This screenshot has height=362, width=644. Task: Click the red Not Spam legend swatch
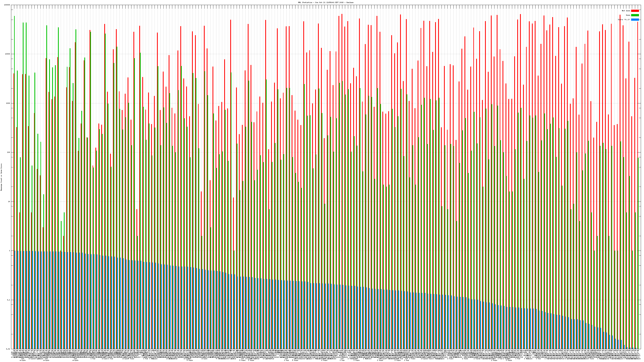[x=635, y=11]
